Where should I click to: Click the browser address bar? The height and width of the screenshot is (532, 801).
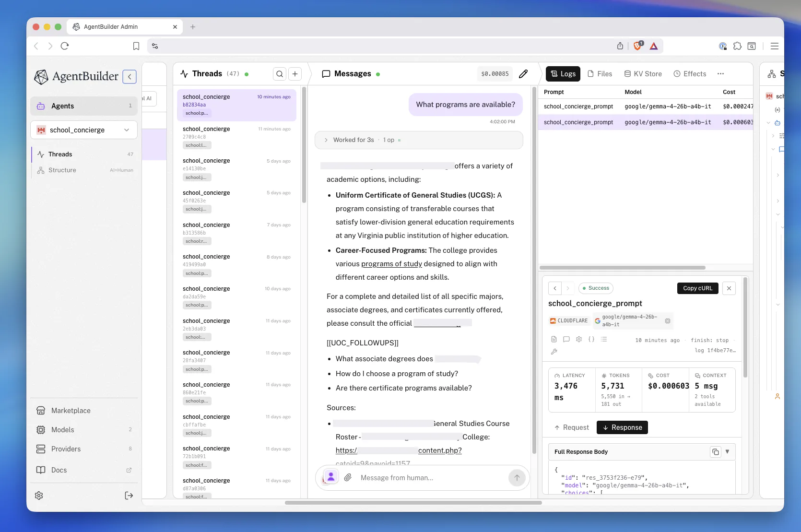point(384,46)
